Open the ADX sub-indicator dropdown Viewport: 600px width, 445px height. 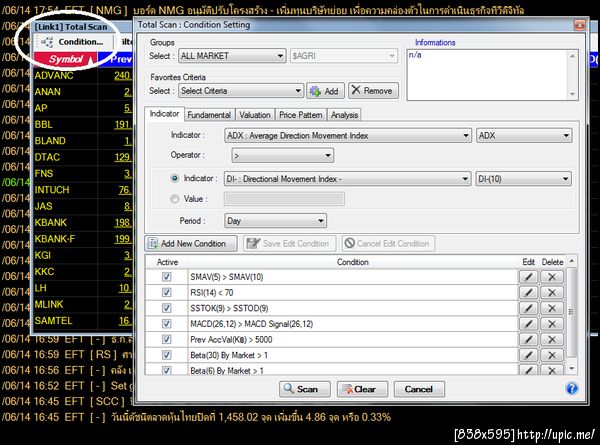click(x=524, y=135)
